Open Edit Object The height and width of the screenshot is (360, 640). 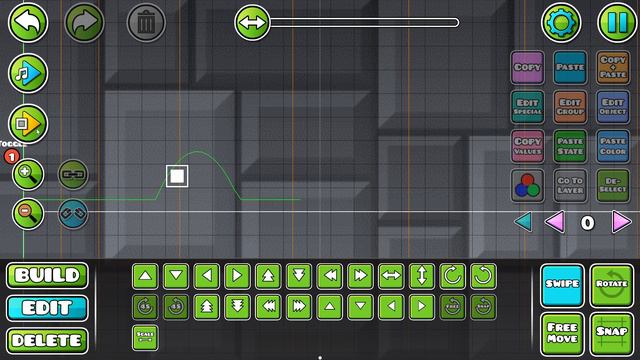pyautogui.click(x=613, y=107)
